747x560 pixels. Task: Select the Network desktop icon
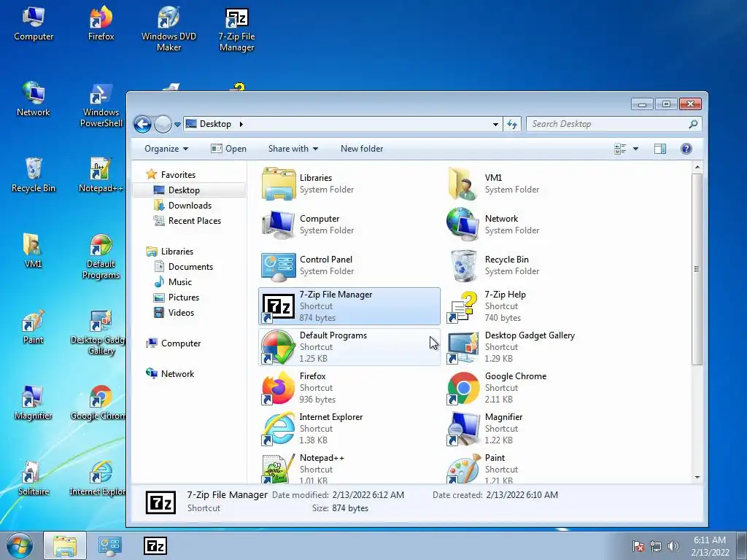(34, 99)
